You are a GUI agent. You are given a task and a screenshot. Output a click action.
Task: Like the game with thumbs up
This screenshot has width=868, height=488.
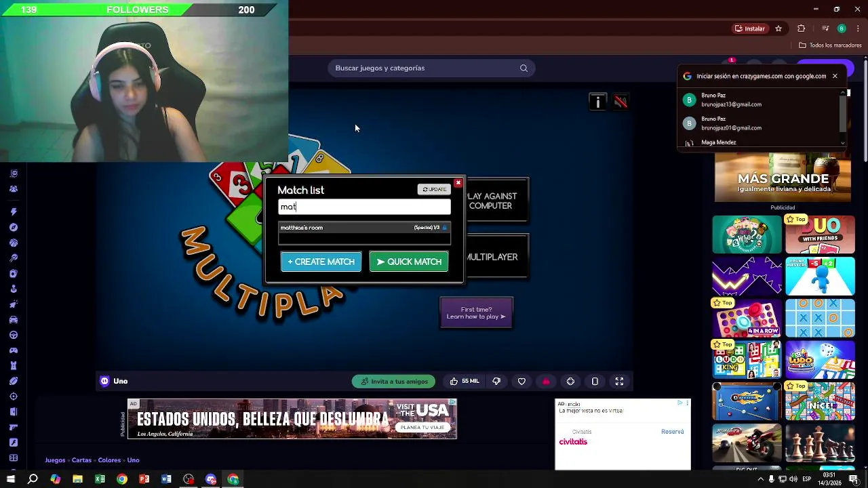click(x=454, y=382)
